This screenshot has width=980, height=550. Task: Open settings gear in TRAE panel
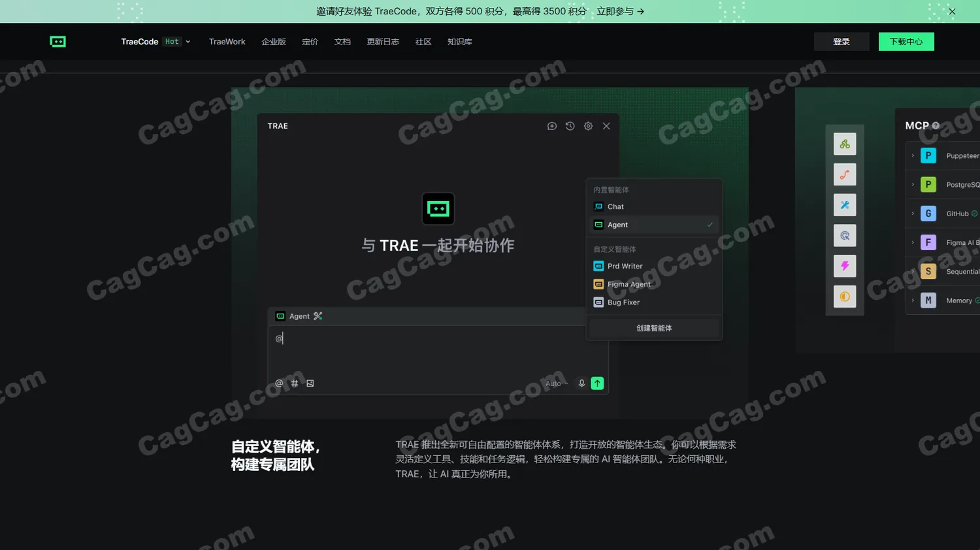(588, 126)
